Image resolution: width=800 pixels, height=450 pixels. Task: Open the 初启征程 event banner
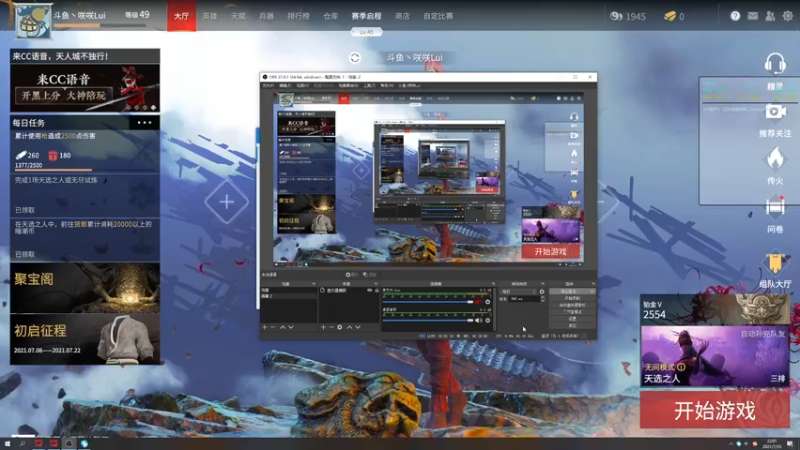point(85,339)
